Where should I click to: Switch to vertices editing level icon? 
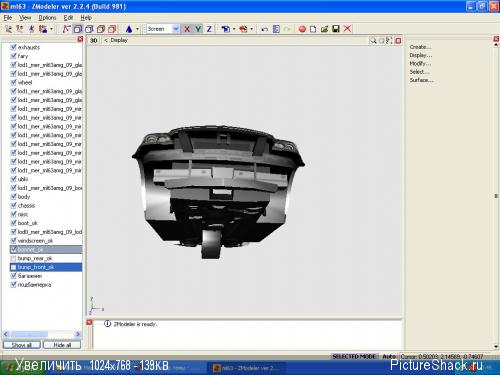tap(8, 29)
